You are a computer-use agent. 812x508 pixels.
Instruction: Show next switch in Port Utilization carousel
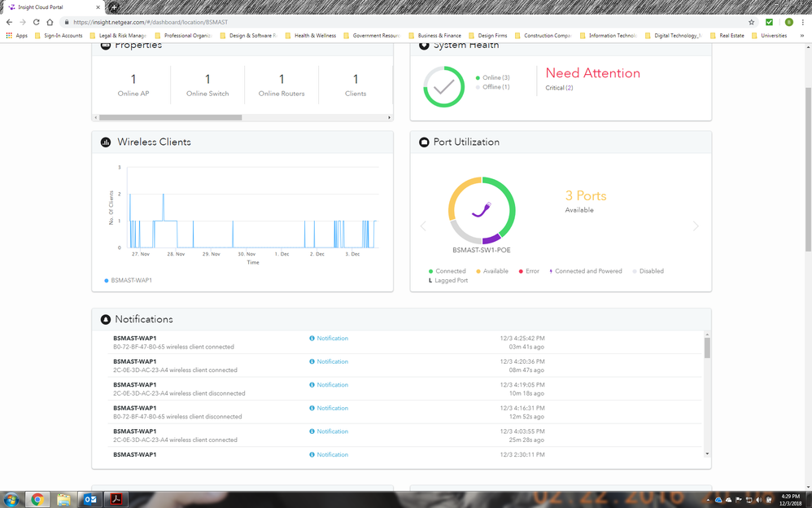696,226
